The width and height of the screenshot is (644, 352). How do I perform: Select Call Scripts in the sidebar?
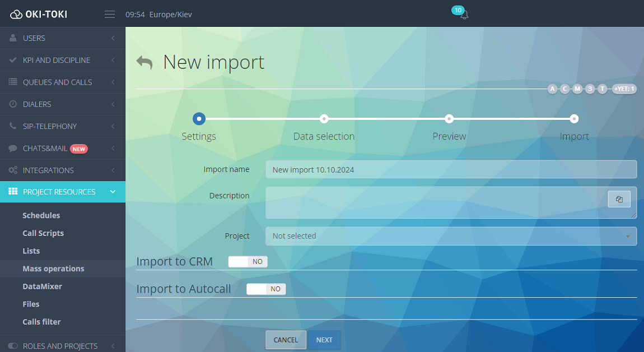(43, 233)
